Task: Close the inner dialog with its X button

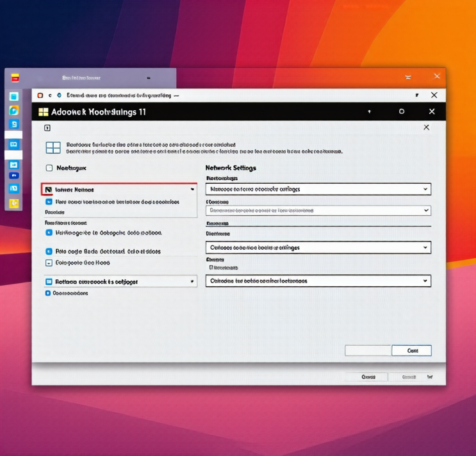Action: 426,127
